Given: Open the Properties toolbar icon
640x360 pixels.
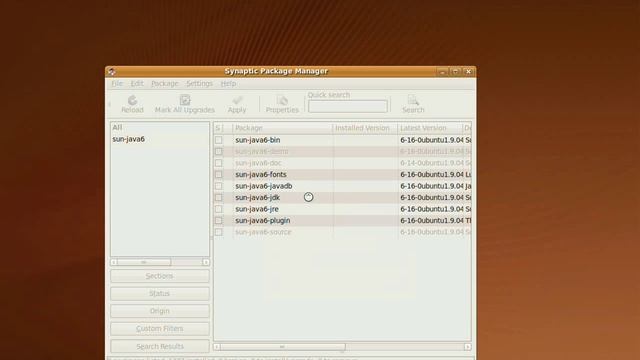Looking at the screenshot, I should pos(282,100).
